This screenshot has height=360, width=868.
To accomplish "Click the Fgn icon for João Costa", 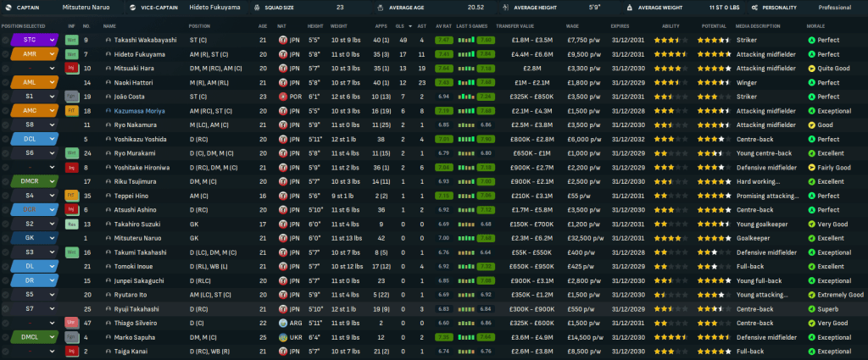I will click(x=72, y=97).
